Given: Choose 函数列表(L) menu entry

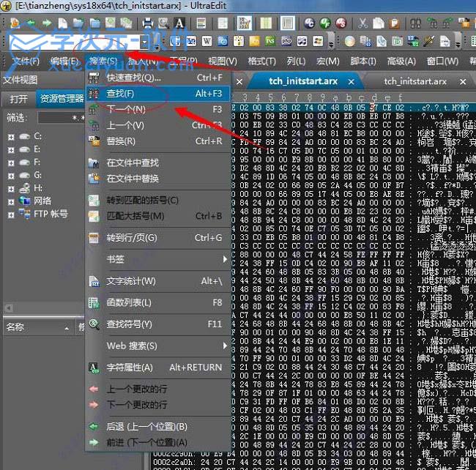Looking at the screenshot, I should tap(158, 302).
